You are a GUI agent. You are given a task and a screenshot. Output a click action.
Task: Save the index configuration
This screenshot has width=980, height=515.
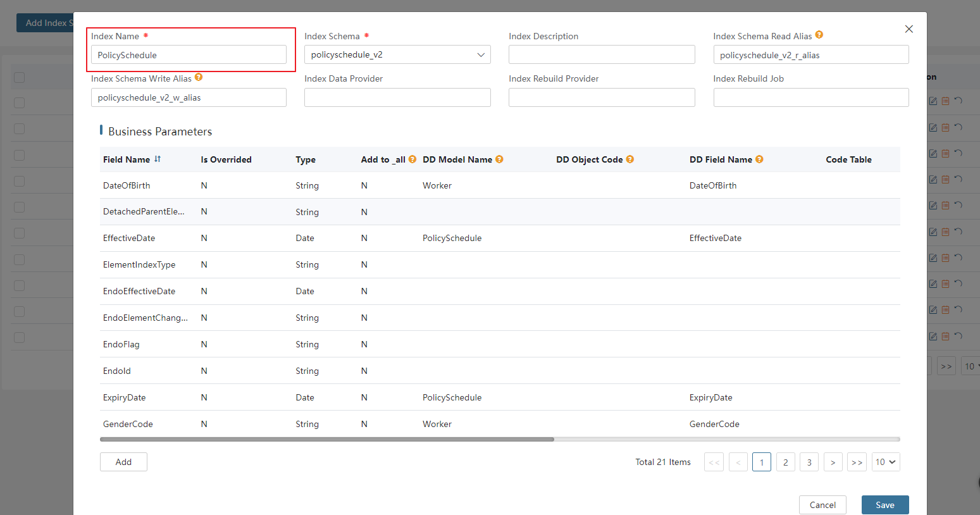(x=885, y=505)
